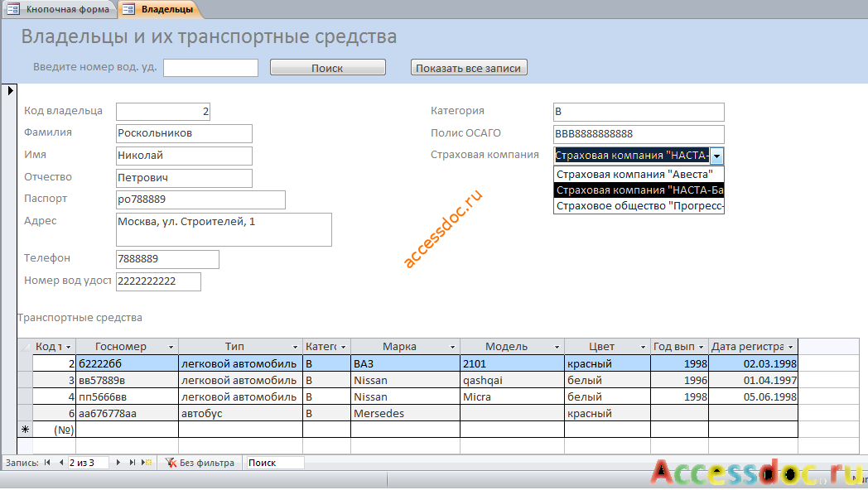Select cell аа676778аа in Госномер column
Viewport: 868px width, 490px height.
point(127,413)
